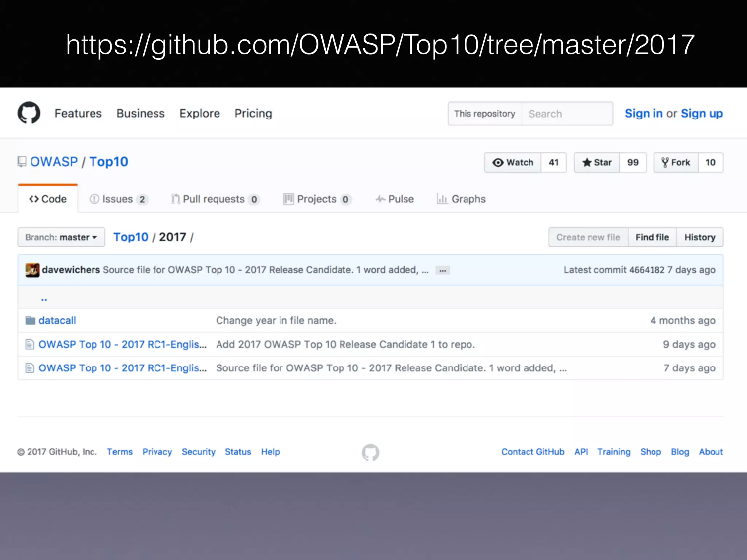Open the Blog footer link
This screenshot has height=560, width=747.
coord(680,452)
